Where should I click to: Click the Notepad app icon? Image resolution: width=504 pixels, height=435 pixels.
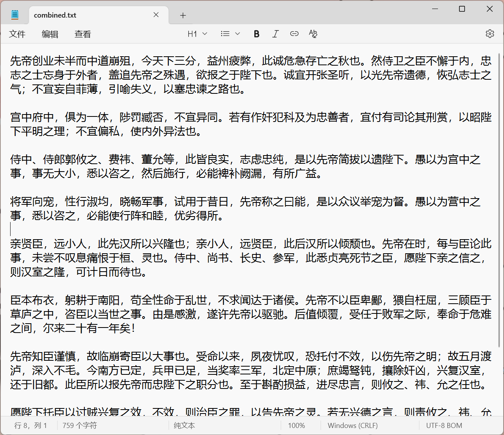[x=14, y=14]
